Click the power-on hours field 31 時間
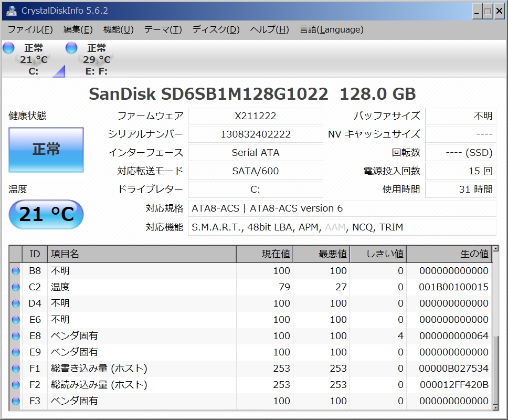The image size is (508, 420). point(460,189)
